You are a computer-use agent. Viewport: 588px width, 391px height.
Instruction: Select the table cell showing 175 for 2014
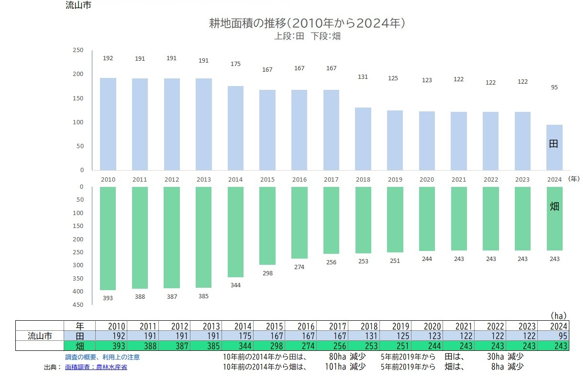point(239,336)
